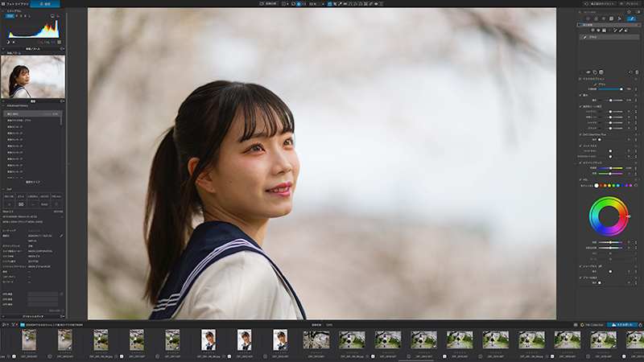The height and width of the screenshot is (362, 644).
Task: Open the プリセット preset button
Action: click(630, 4)
